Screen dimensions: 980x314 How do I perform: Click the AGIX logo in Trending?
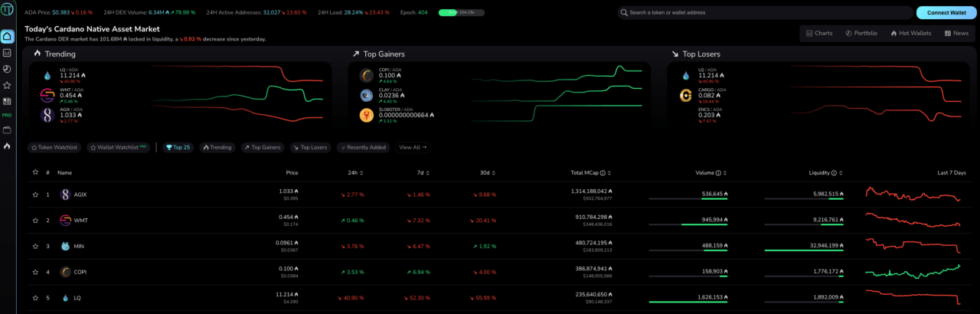46,115
